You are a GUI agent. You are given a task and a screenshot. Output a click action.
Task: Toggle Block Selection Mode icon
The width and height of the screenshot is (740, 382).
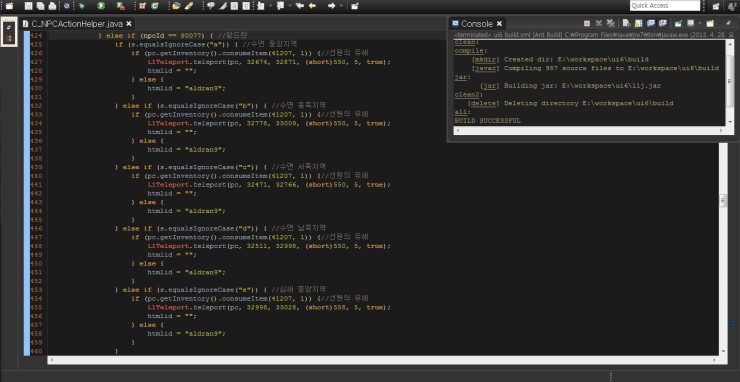click(234, 6)
